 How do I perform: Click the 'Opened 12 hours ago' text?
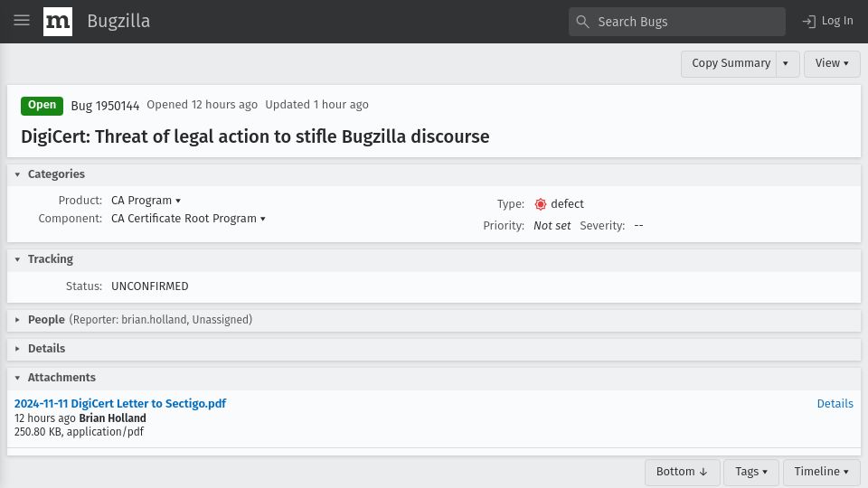pos(202,105)
